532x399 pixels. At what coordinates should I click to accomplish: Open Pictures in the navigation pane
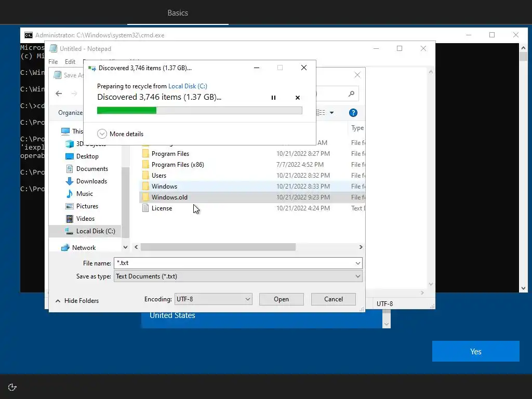click(87, 206)
